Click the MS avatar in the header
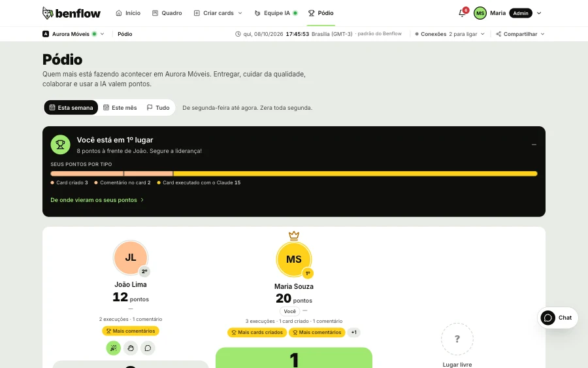This screenshot has width=588, height=368. 480,13
